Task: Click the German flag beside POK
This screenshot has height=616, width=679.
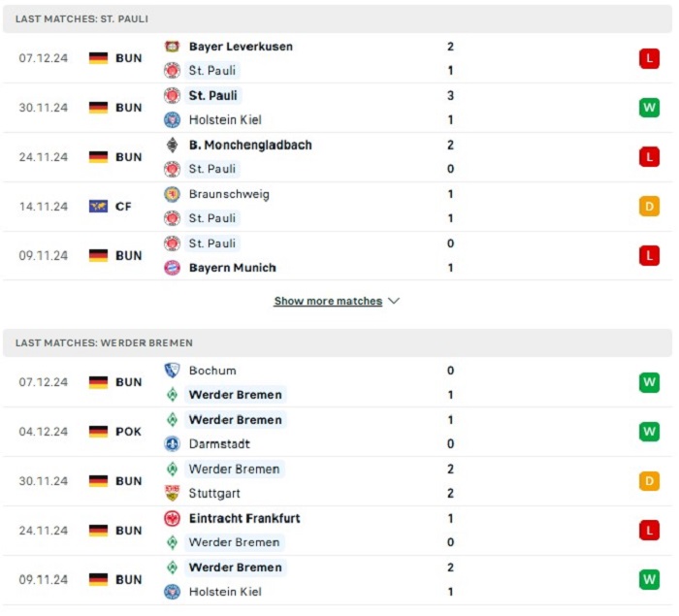Action: 98,432
